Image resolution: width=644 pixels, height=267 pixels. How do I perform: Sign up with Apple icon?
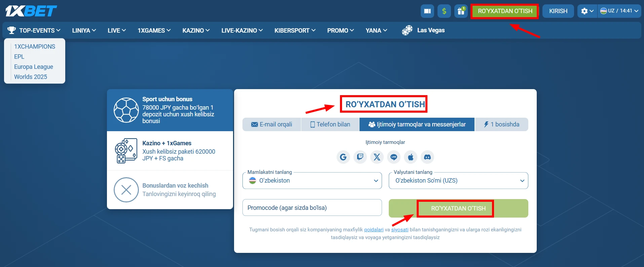point(411,157)
